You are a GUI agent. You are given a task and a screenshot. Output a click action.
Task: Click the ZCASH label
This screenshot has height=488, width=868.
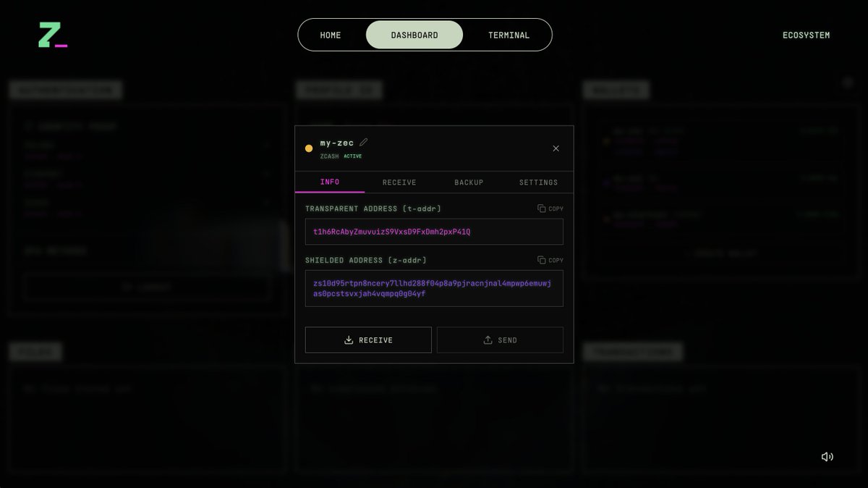pos(329,156)
